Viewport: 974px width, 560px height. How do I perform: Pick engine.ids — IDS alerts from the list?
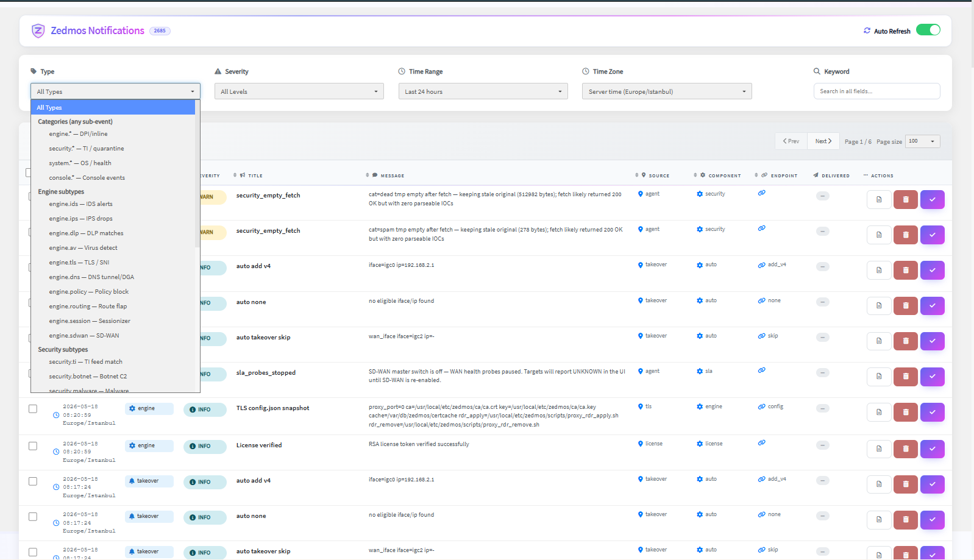pyautogui.click(x=113, y=204)
